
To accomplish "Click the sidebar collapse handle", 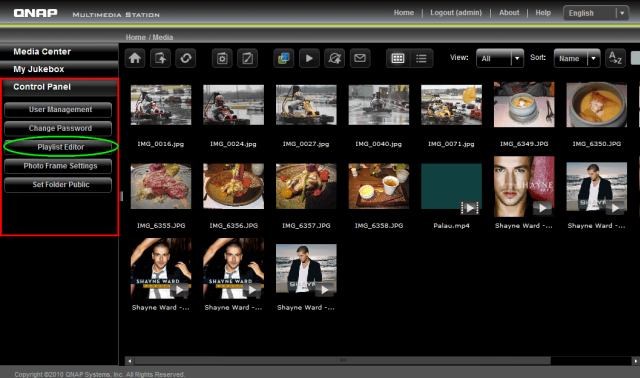I will pos(121,196).
